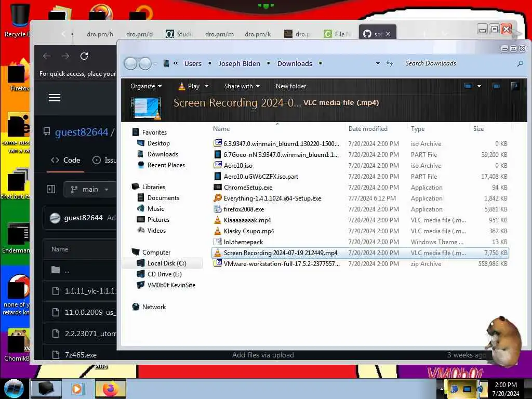Select Joseph Biden in address breadcrumb

239,63
